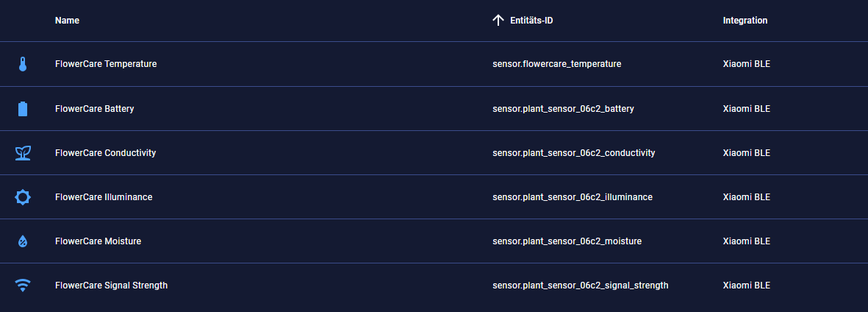The width and height of the screenshot is (868, 312).
Task: Select the FlowerCare Conductivity entity name
Action: tap(105, 153)
